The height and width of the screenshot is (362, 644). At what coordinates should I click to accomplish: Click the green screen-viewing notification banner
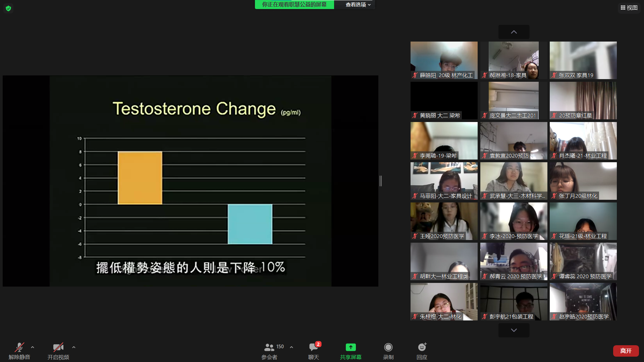click(x=294, y=5)
